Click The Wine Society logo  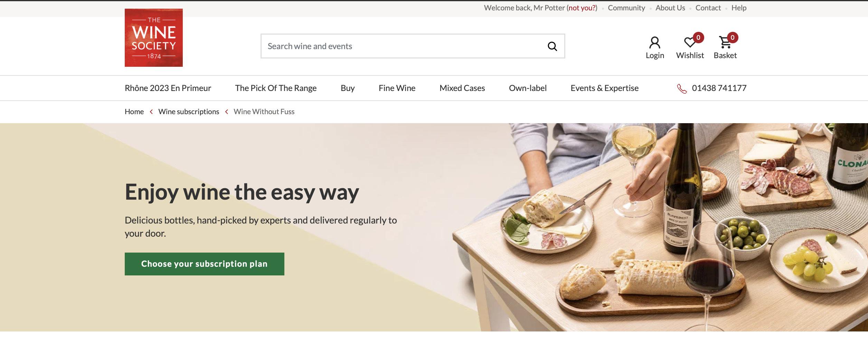click(x=154, y=38)
